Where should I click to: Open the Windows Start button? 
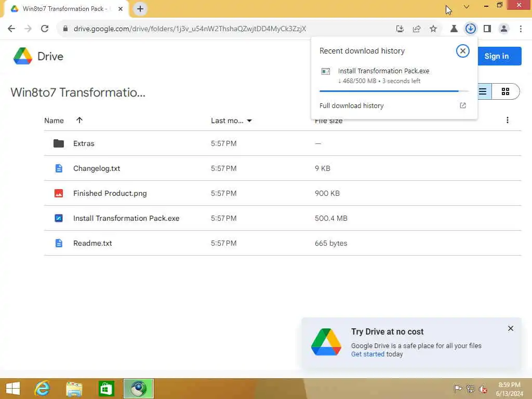point(13,389)
